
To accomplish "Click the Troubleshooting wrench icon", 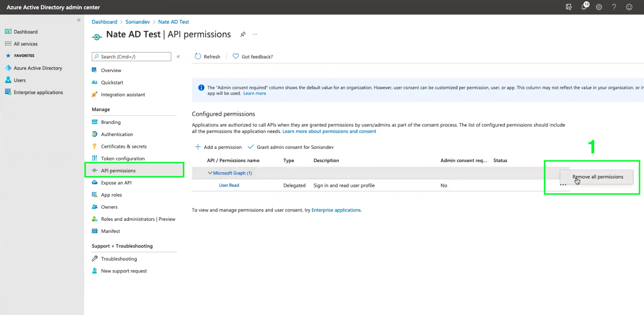I will [x=94, y=258].
